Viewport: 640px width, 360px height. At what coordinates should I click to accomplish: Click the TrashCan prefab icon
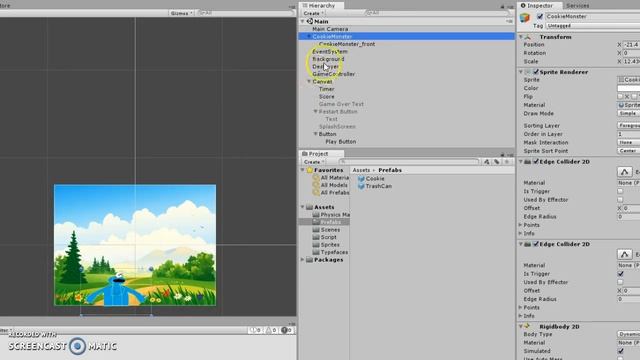pyautogui.click(x=361, y=186)
